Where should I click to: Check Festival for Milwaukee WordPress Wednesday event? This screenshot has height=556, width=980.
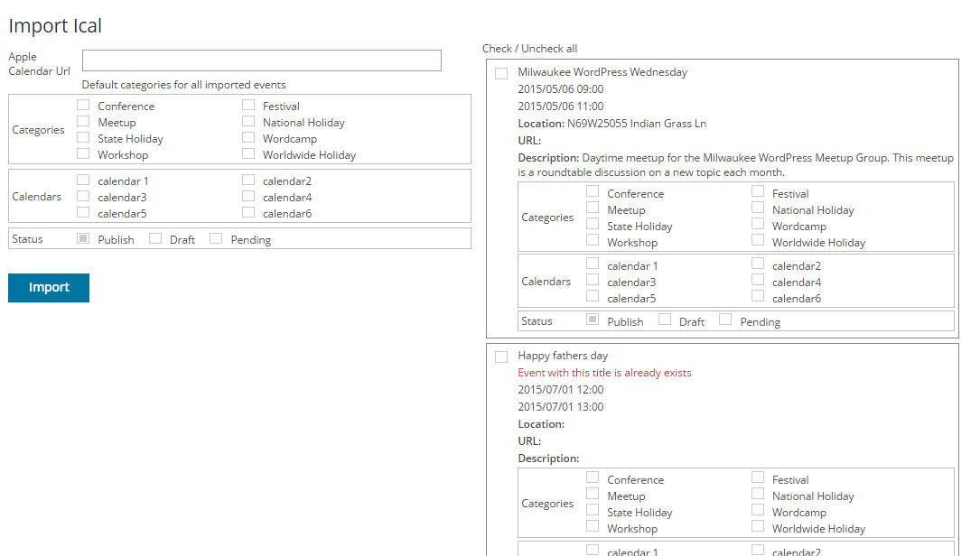point(758,191)
